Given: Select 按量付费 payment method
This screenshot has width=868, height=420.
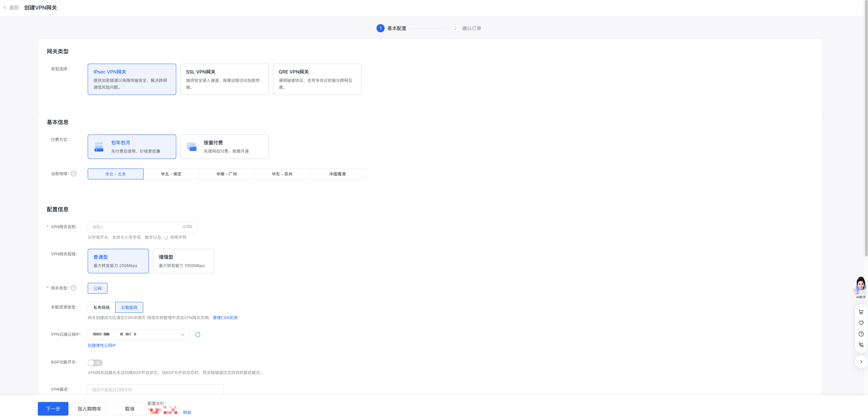Looking at the screenshot, I should [x=224, y=147].
